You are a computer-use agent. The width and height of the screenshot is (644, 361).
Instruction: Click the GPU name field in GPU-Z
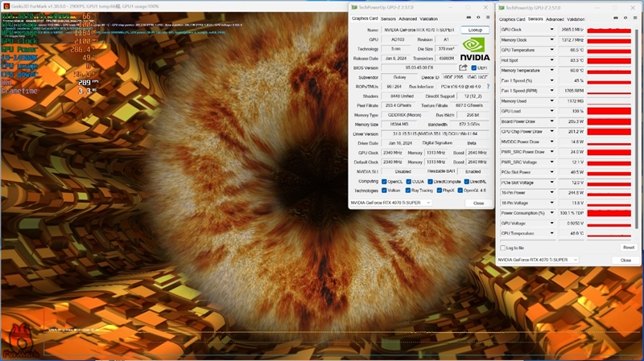point(419,30)
